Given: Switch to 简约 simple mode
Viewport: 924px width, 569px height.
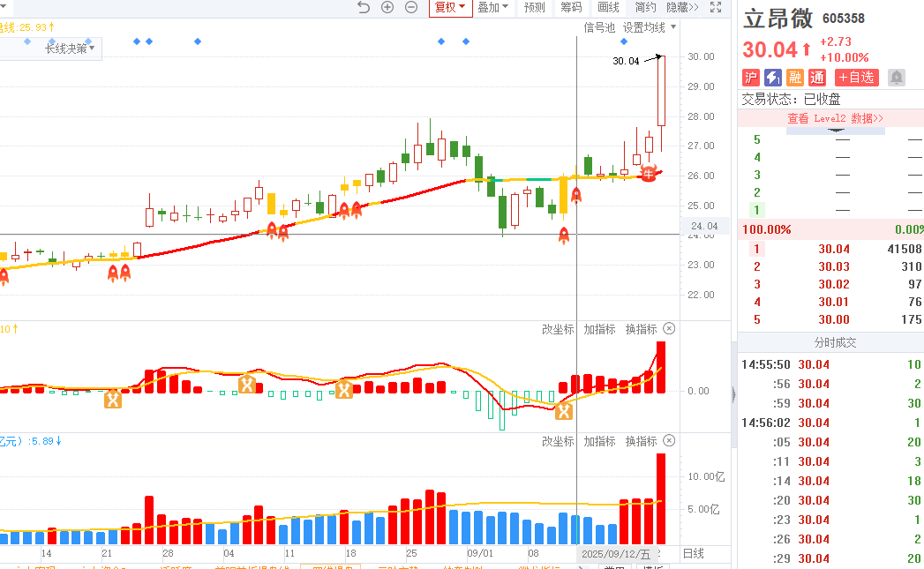Looking at the screenshot, I should [x=645, y=8].
